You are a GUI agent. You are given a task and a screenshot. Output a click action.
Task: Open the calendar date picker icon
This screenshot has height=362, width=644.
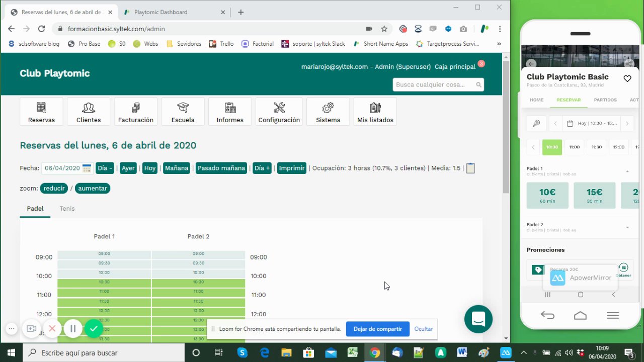(x=87, y=168)
